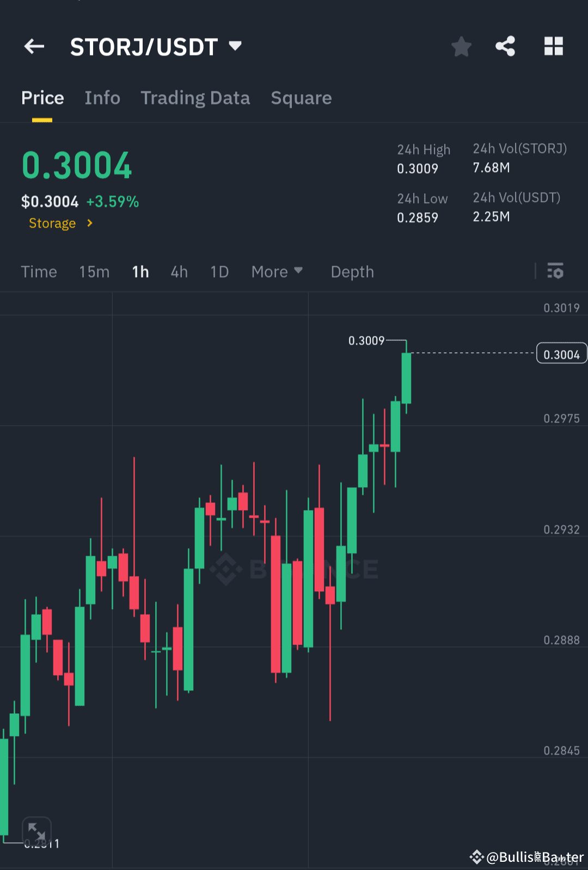Add STORJ/USDT to favorites via star icon

(461, 46)
